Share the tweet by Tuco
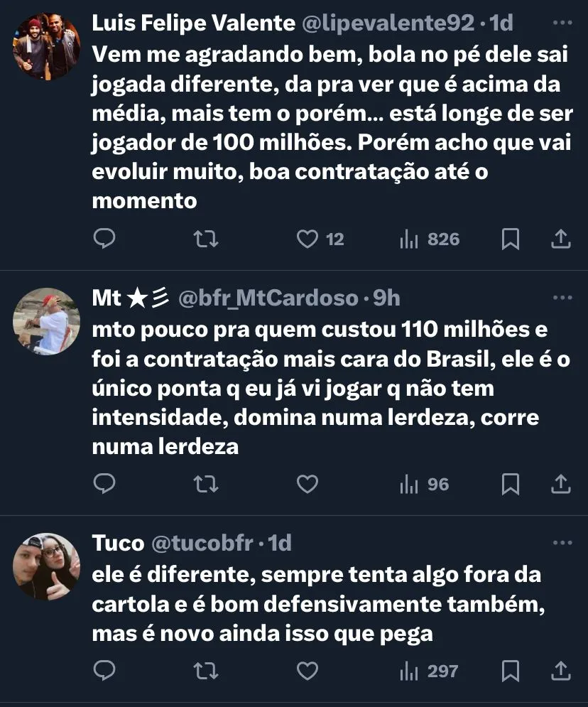This screenshot has height=707, width=588. 561,670
